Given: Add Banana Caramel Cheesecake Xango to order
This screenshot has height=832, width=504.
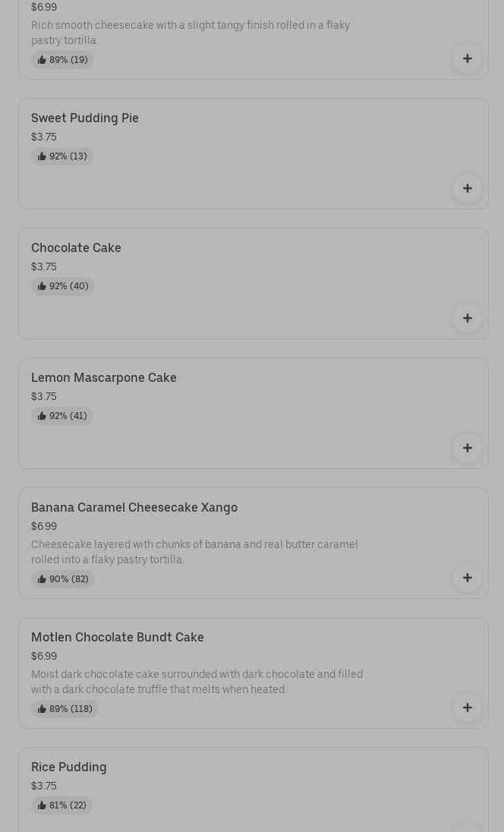Looking at the screenshot, I should coord(467,578).
